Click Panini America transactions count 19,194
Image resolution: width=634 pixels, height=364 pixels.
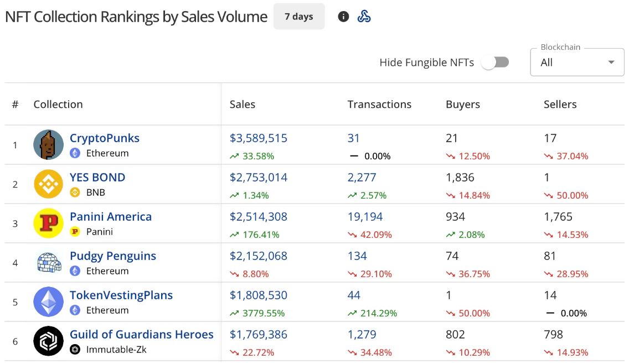coord(365,217)
